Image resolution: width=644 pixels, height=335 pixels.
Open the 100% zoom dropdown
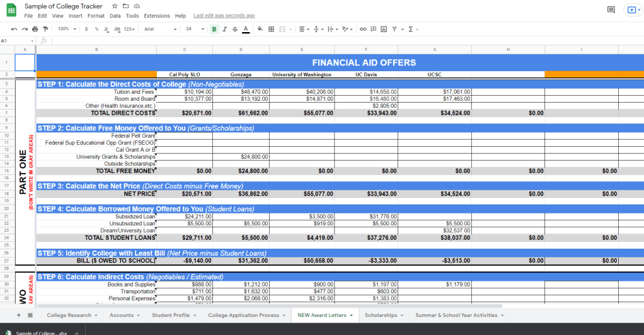[66, 29]
